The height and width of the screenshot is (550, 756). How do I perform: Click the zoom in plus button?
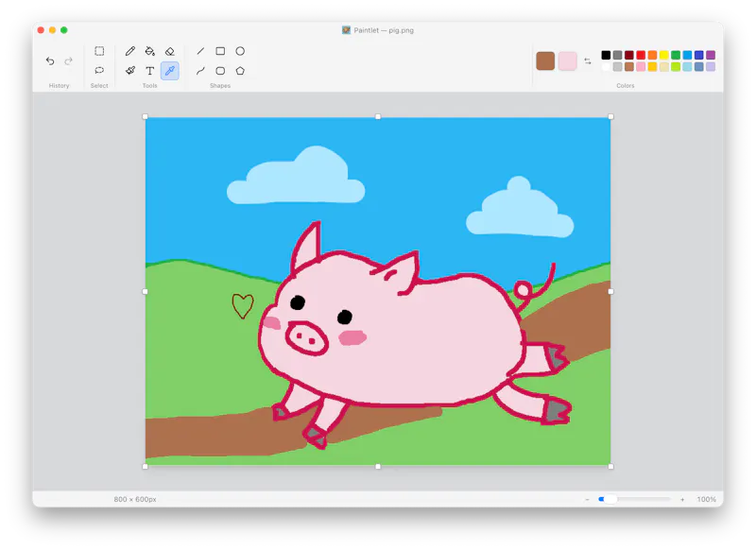(682, 499)
